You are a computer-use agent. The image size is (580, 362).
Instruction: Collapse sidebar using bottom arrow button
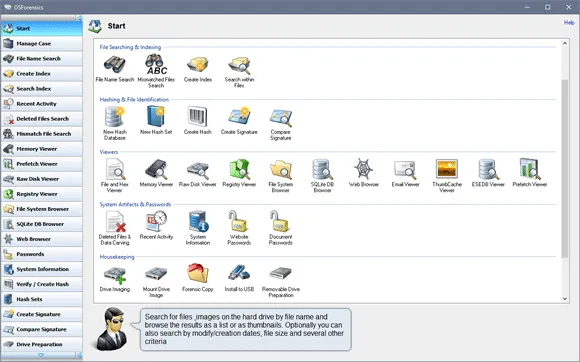tap(79, 355)
